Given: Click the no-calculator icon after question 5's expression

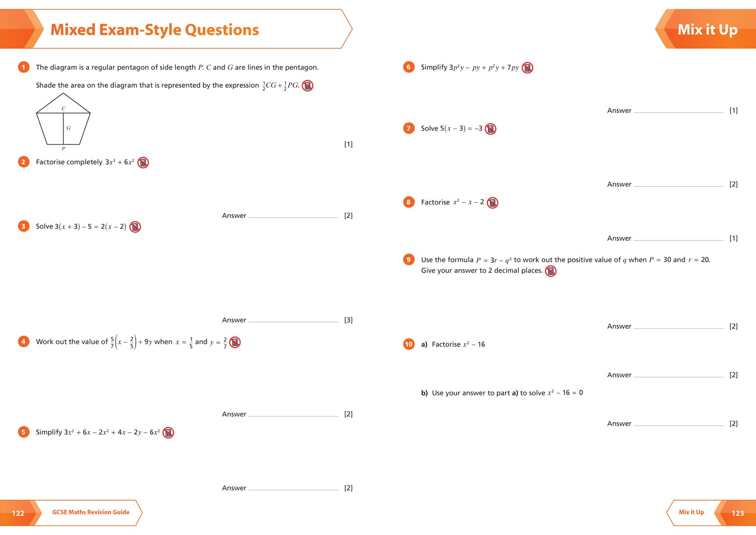Looking at the screenshot, I should (168, 433).
